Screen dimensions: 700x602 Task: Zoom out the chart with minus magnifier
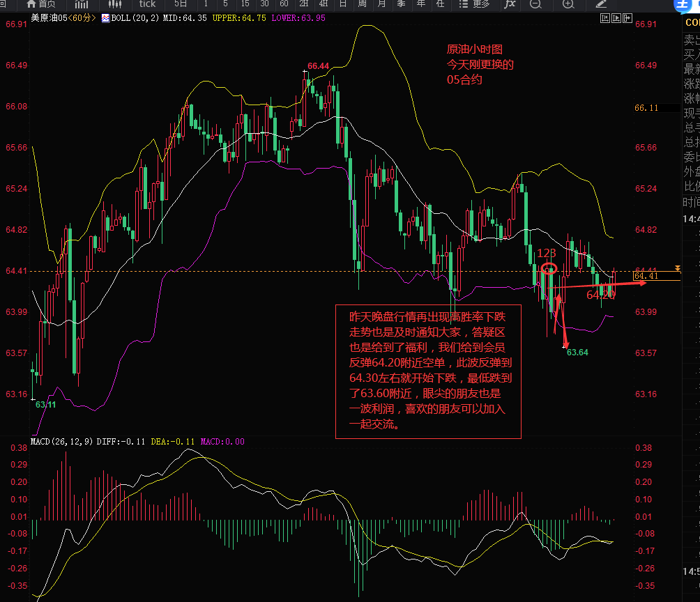pyautogui.click(x=535, y=4)
